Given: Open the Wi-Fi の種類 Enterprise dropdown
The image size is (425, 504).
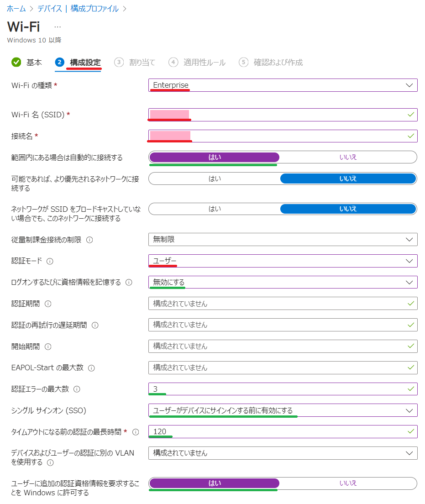Looking at the screenshot, I should [x=283, y=85].
